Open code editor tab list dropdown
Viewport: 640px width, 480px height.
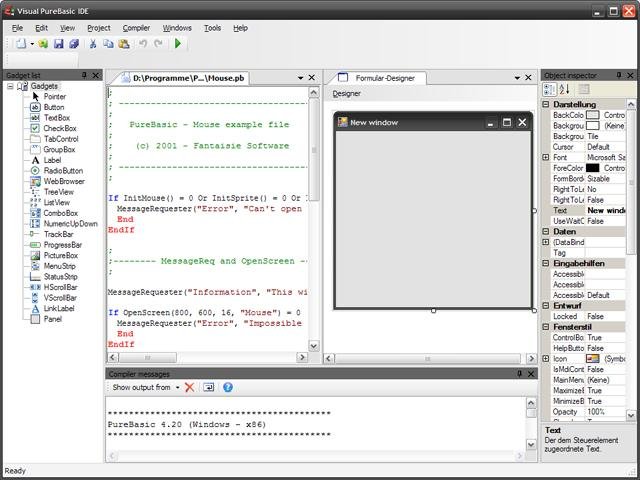(300, 78)
